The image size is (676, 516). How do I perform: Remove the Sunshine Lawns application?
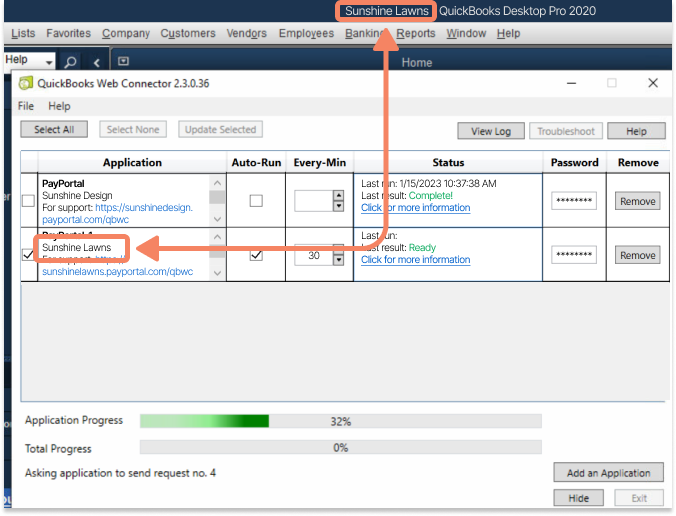point(638,255)
